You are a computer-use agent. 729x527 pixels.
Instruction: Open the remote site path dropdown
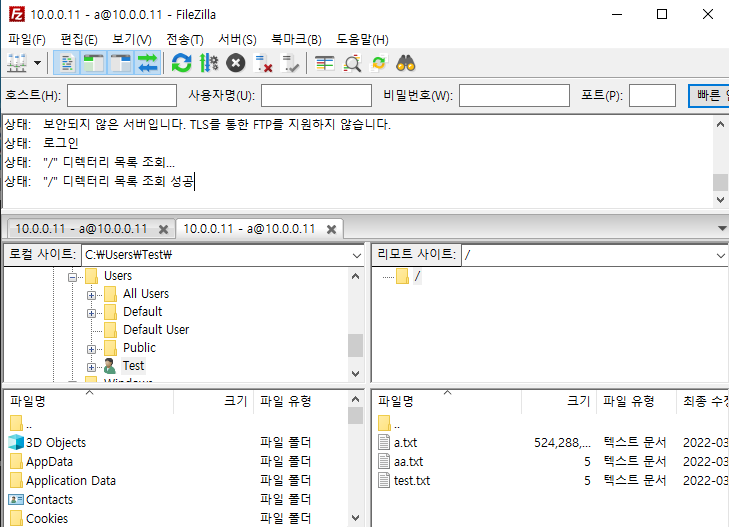click(721, 255)
